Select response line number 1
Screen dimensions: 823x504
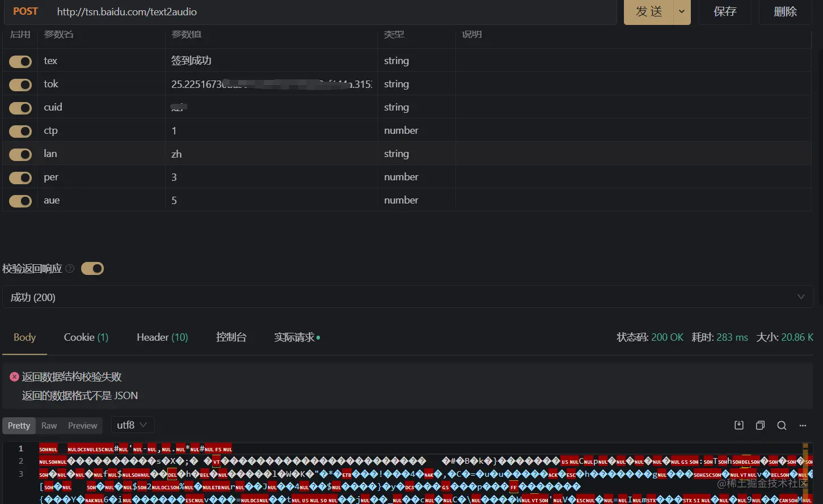click(21, 448)
